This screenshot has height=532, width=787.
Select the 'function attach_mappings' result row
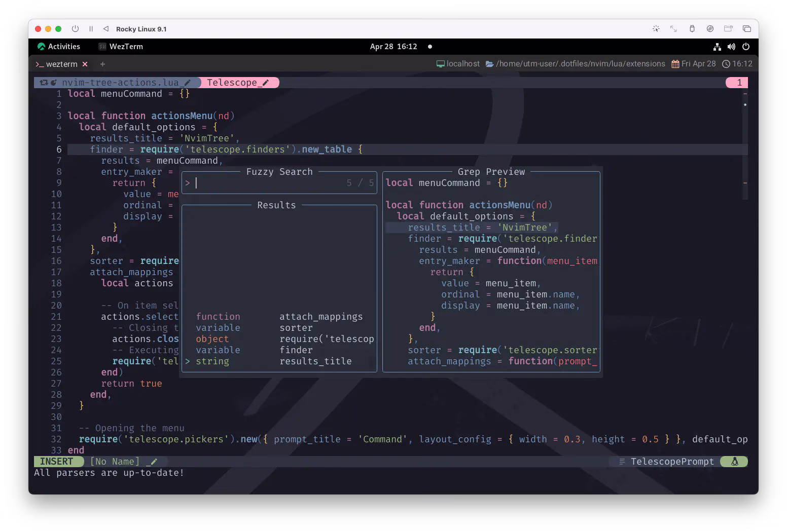[279, 317]
